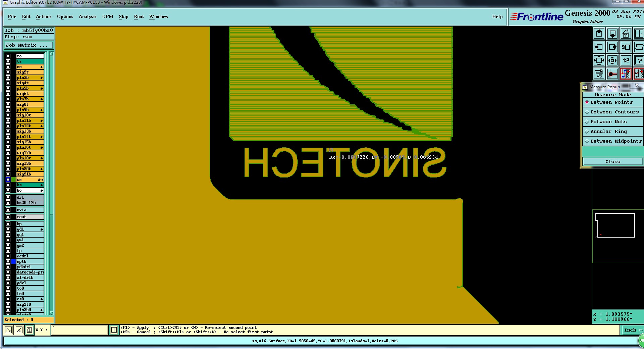Click the angle-slash icon next to it
The image size is (644, 349).
coord(19,330)
